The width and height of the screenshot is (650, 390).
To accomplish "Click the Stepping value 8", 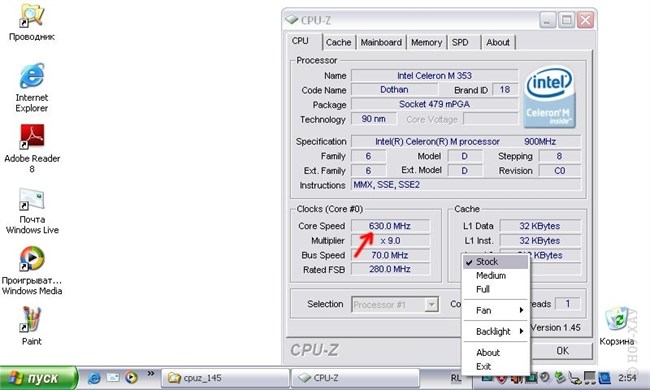I will pos(559,156).
